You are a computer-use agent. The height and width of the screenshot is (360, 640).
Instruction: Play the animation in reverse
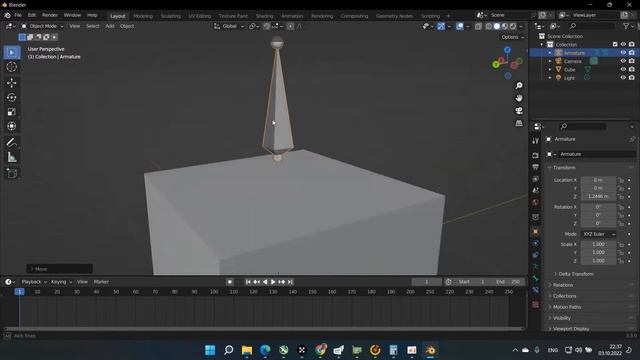[265, 282]
